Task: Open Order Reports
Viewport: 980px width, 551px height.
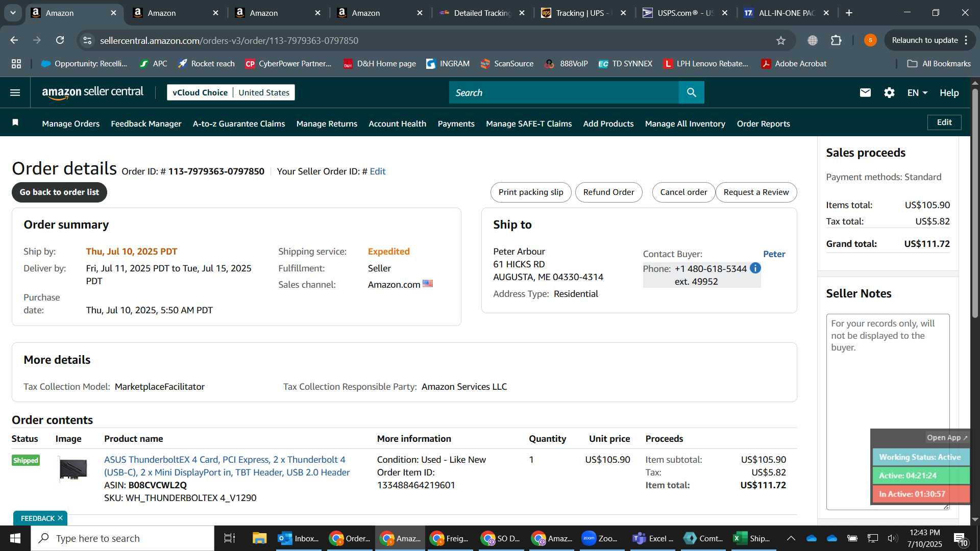Action: tap(763, 123)
